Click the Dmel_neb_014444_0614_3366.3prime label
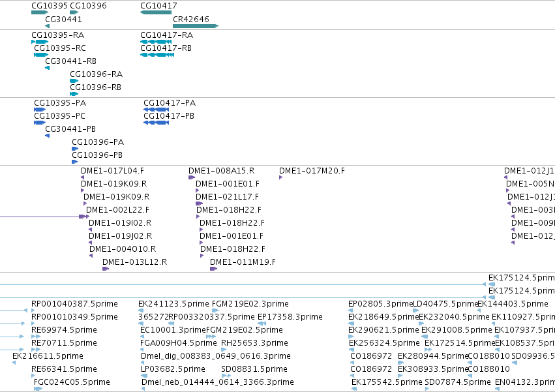555x392 pixels. pos(218,382)
